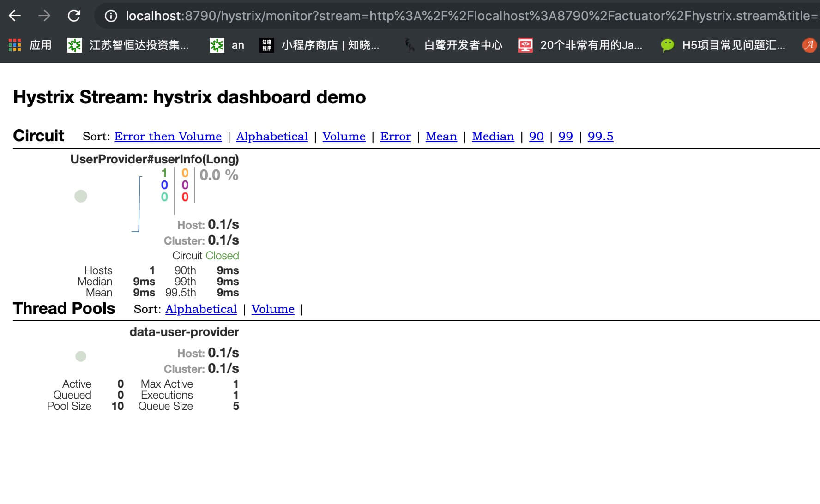The width and height of the screenshot is (820, 504).
Task: Click the UserProvider#userInfo(Long) circuit name
Action: pos(155,159)
